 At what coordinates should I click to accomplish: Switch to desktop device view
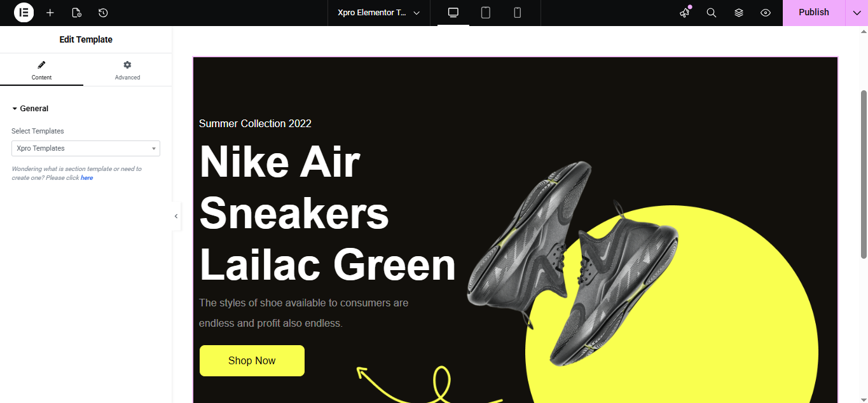(x=453, y=13)
